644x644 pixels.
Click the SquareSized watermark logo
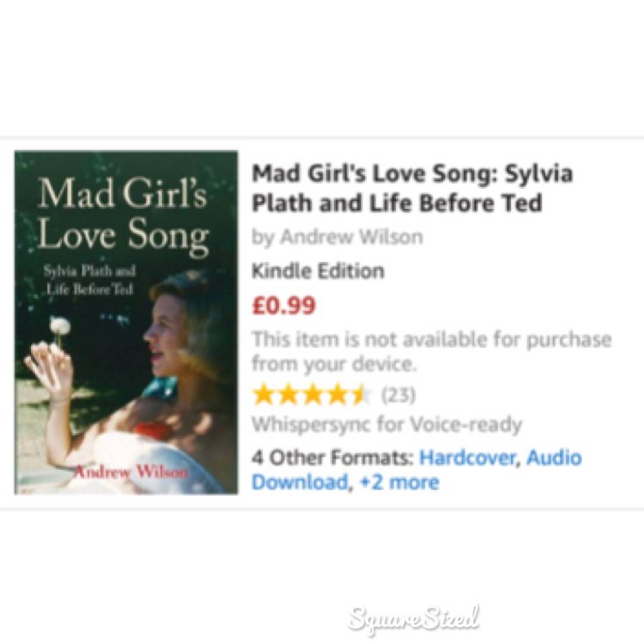(414, 618)
